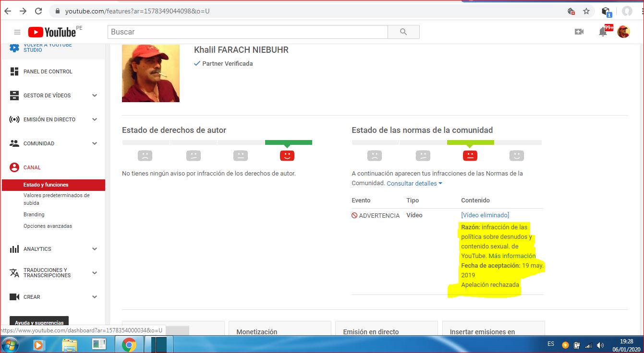This screenshot has width=644, height=353.
Task: Expand the Emisión en directo sidebar chevron
Action: pyautogui.click(x=95, y=119)
